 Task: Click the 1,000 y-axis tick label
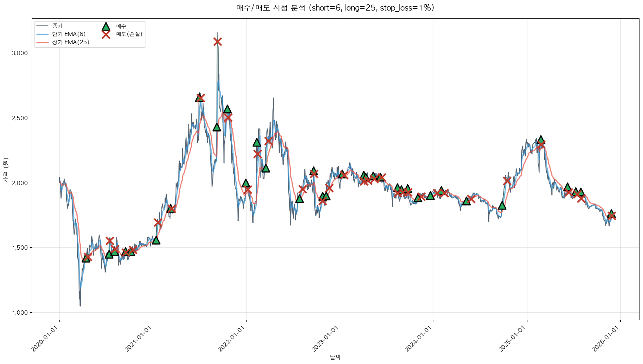pos(20,312)
